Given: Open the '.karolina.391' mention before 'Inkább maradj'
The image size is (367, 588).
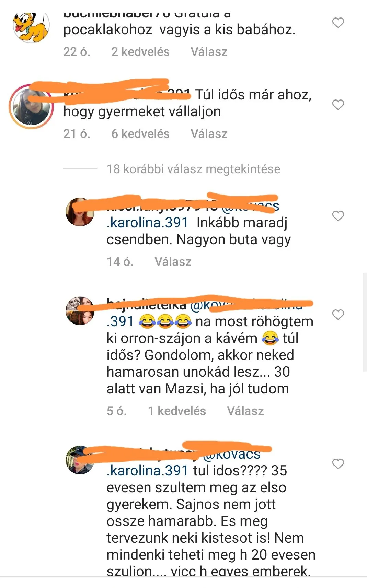Looking at the screenshot, I should click(x=148, y=223).
